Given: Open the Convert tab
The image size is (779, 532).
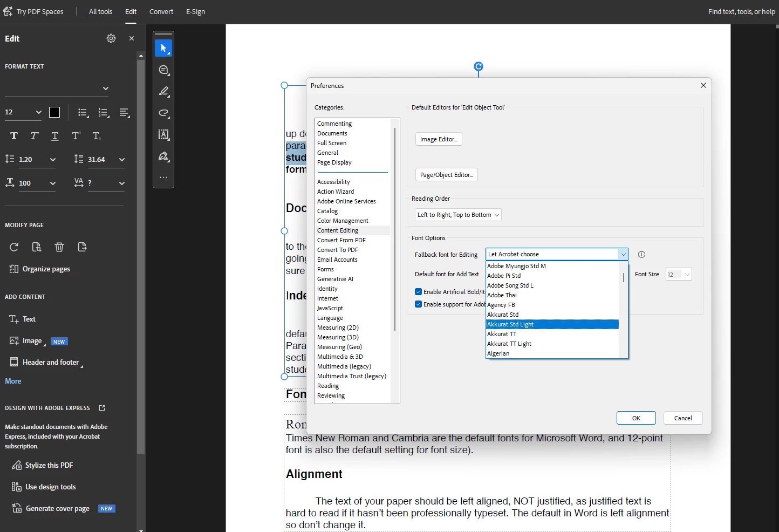Looking at the screenshot, I should pyautogui.click(x=161, y=11).
